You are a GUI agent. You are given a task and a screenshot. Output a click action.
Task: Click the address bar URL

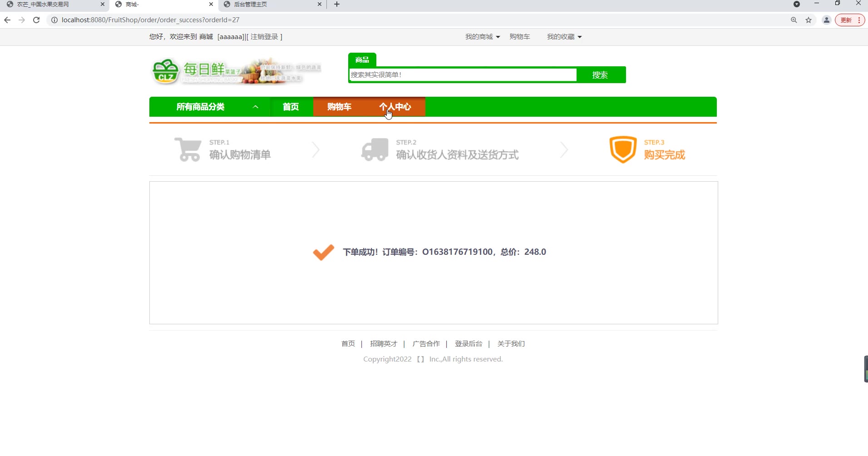[151, 20]
